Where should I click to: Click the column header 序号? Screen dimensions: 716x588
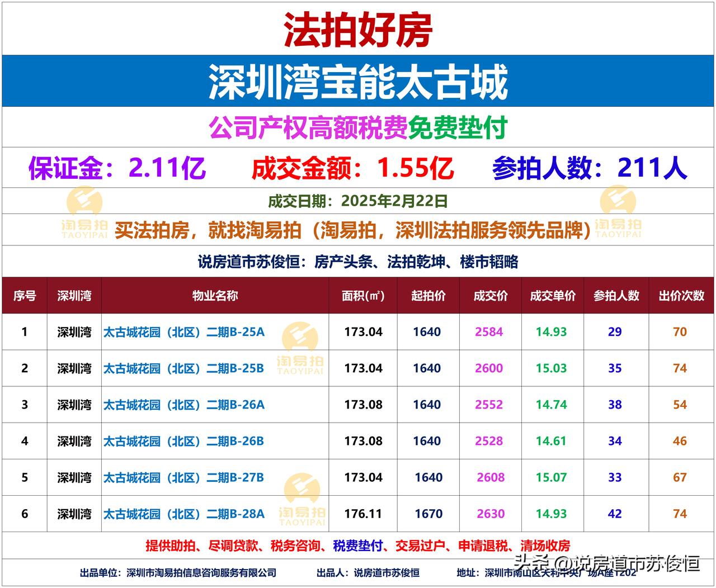click(x=25, y=296)
